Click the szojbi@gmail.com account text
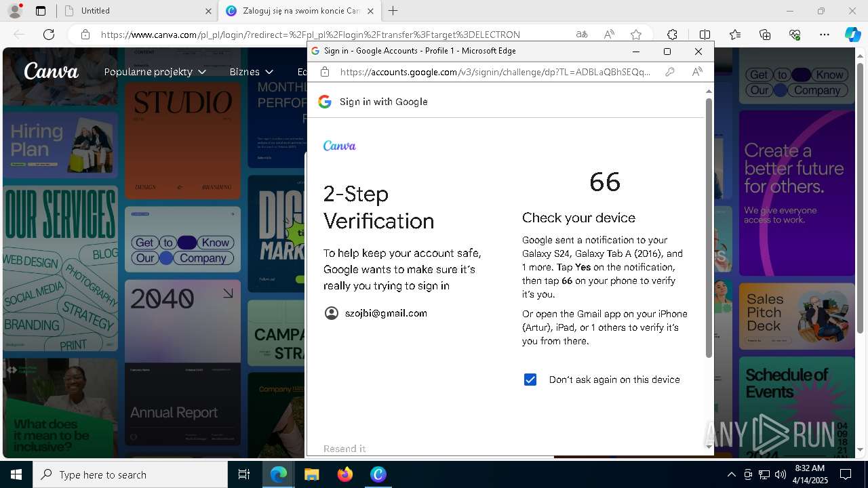The image size is (868, 488). pos(386,313)
